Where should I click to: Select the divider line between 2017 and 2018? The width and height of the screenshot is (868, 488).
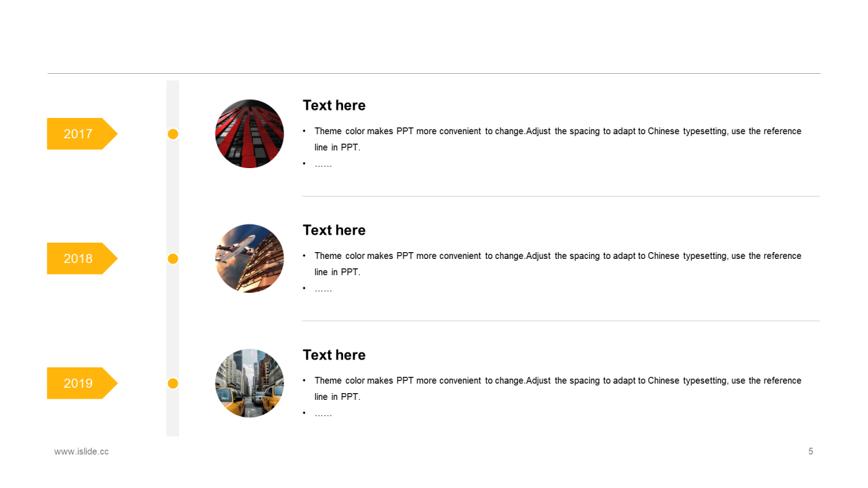coord(561,197)
